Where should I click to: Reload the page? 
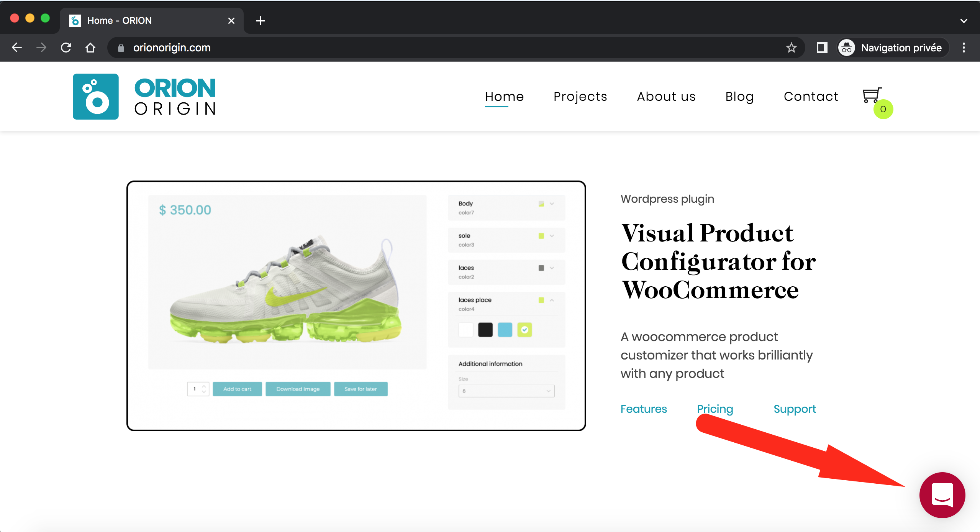coord(66,48)
